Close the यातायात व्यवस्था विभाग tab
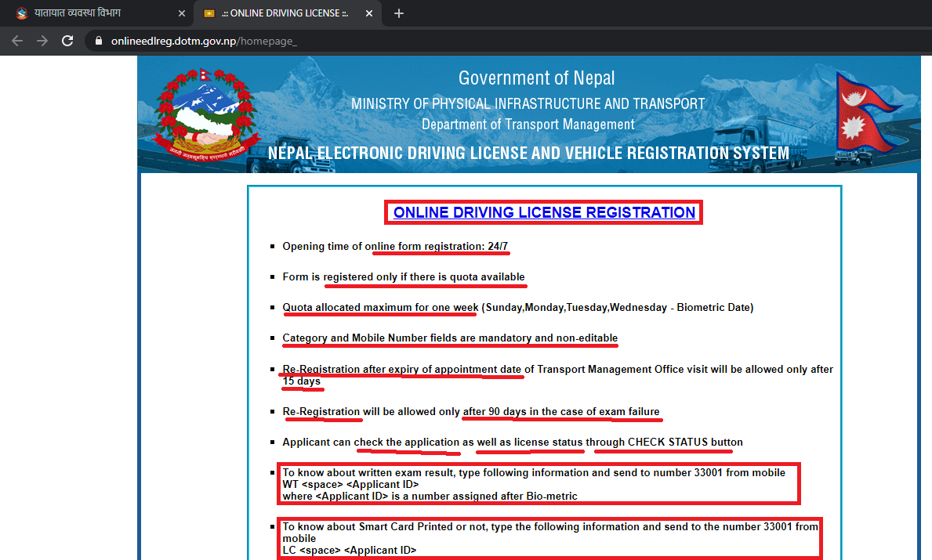Screen dimensions: 932x560 click(x=181, y=13)
